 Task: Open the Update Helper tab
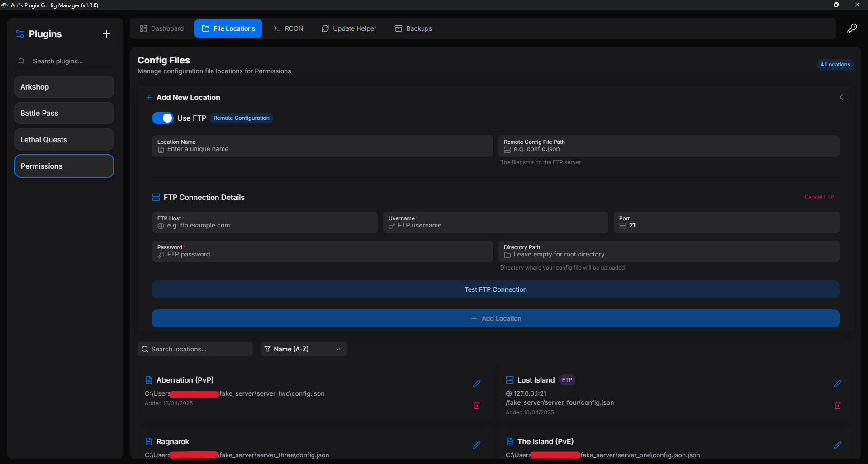pos(349,28)
